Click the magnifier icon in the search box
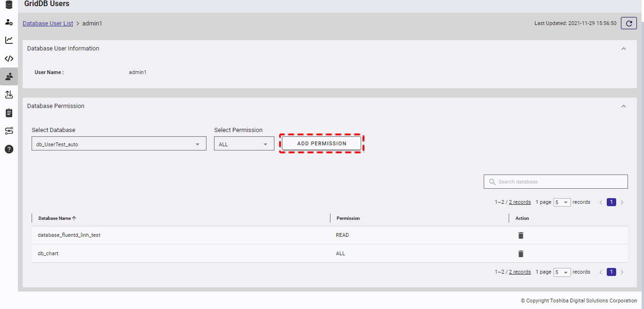The image size is (644, 309). [493, 182]
